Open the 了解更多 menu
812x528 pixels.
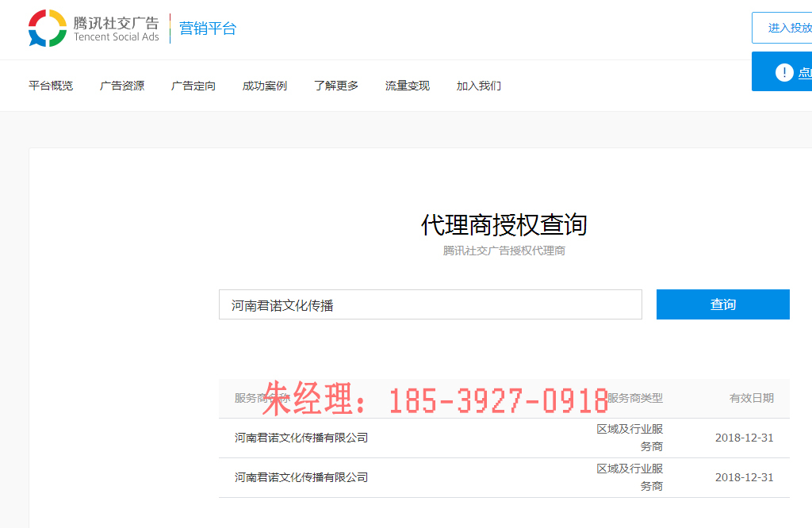[x=336, y=86]
